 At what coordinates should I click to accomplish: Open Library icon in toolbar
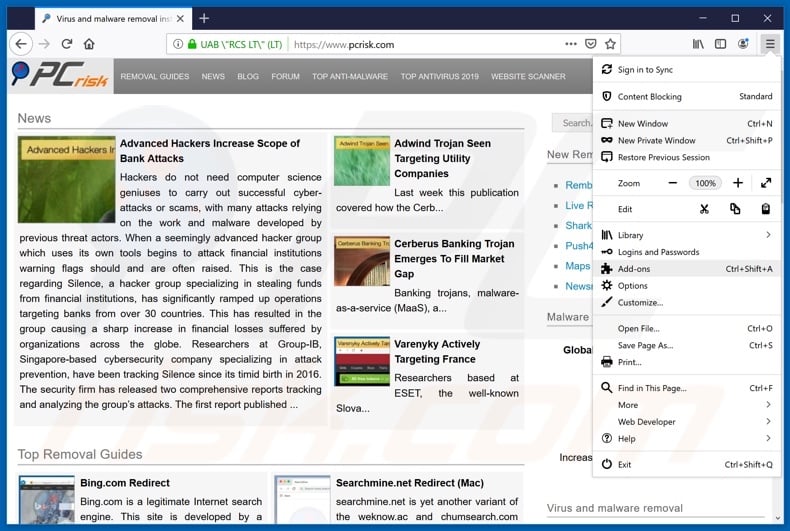pos(698,44)
